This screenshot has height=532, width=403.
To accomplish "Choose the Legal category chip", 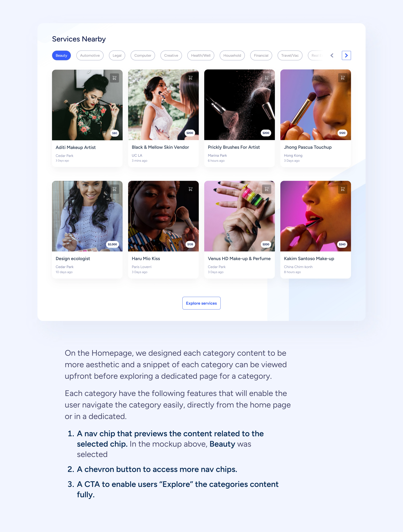I will pos(117,55).
